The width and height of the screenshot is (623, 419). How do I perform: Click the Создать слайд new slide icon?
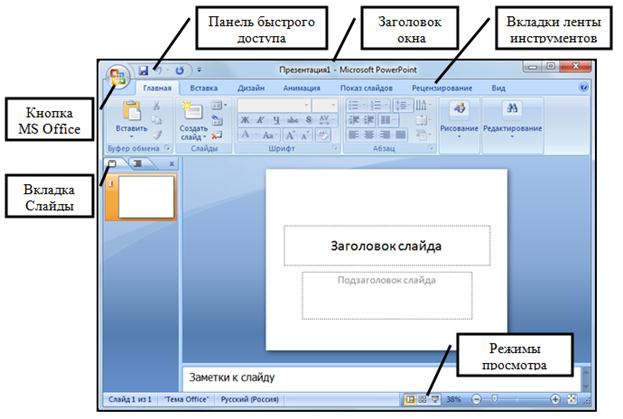[192, 111]
